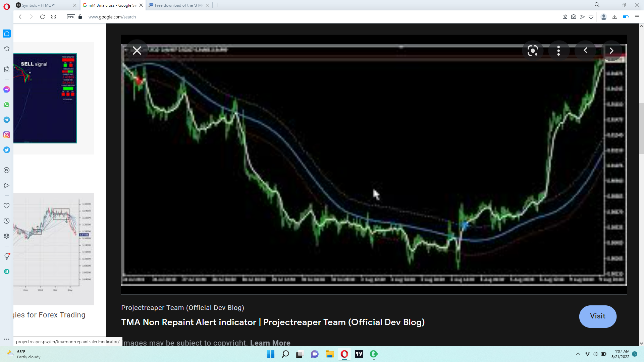Open the SELL signal image thumbnail
This screenshot has height=362, width=644.
click(x=45, y=98)
